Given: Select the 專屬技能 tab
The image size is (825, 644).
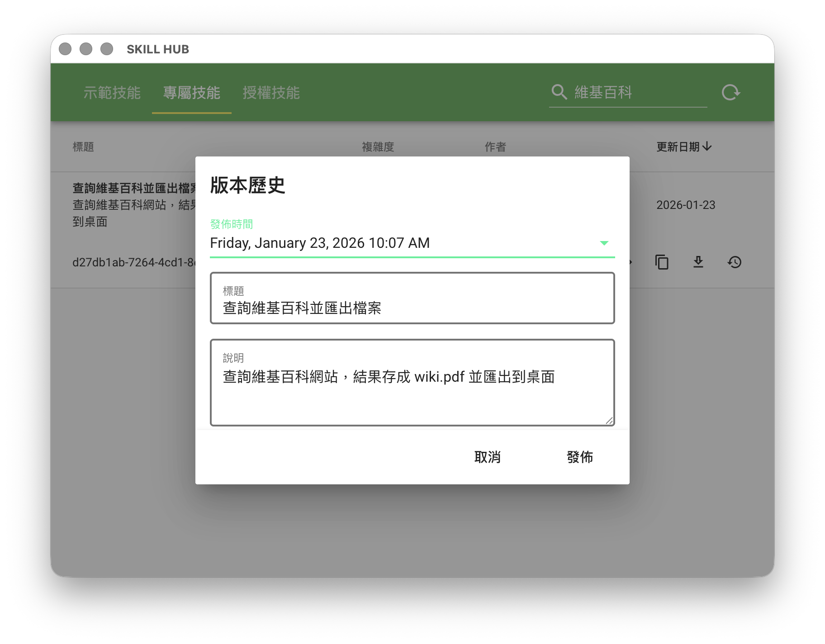Looking at the screenshot, I should coord(191,93).
